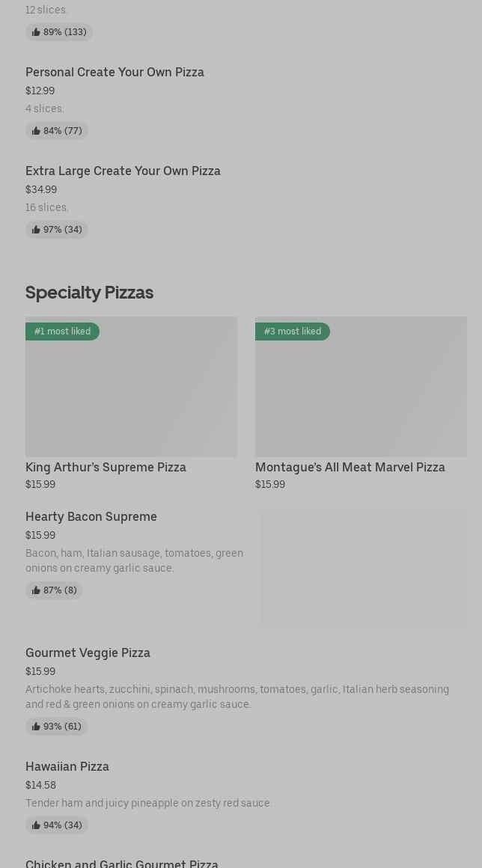Click the King Arthur's Supreme Pizza title

tap(106, 468)
